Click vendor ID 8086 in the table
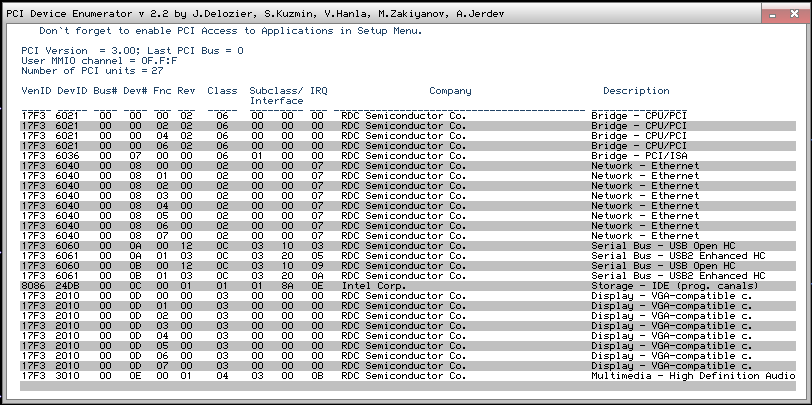The height and width of the screenshot is (405, 812). pos(33,285)
